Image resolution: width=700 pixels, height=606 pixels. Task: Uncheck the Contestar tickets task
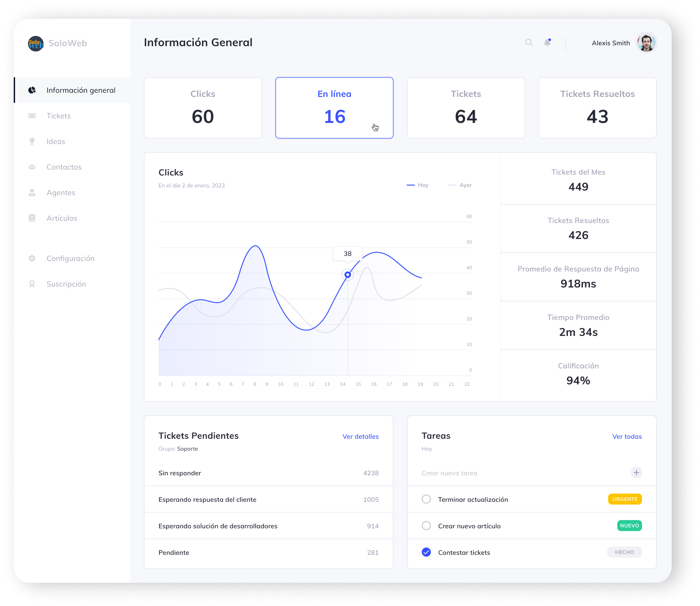click(x=426, y=552)
